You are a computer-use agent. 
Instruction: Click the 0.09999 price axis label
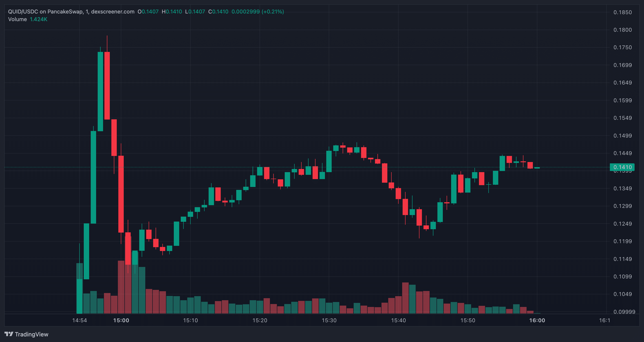tap(624, 312)
